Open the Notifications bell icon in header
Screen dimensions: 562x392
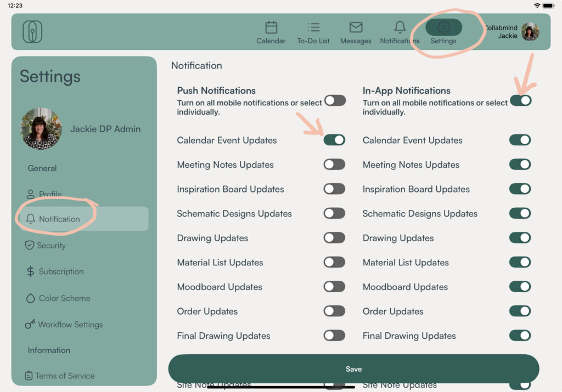pos(400,27)
